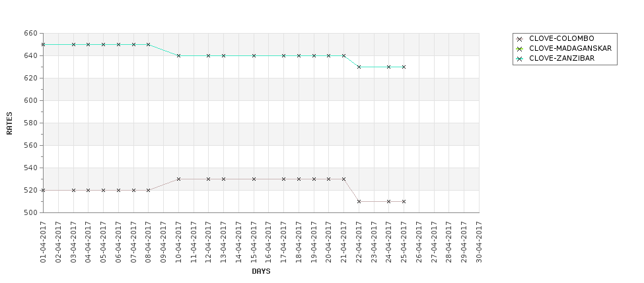Click the 23-04-2017 date label

click(374, 242)
